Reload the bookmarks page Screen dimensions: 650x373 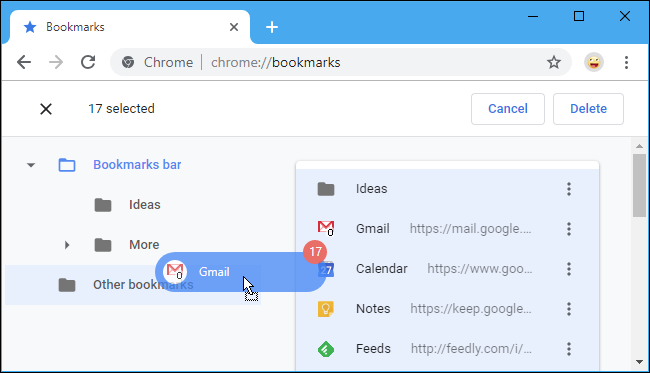point(88,63)
